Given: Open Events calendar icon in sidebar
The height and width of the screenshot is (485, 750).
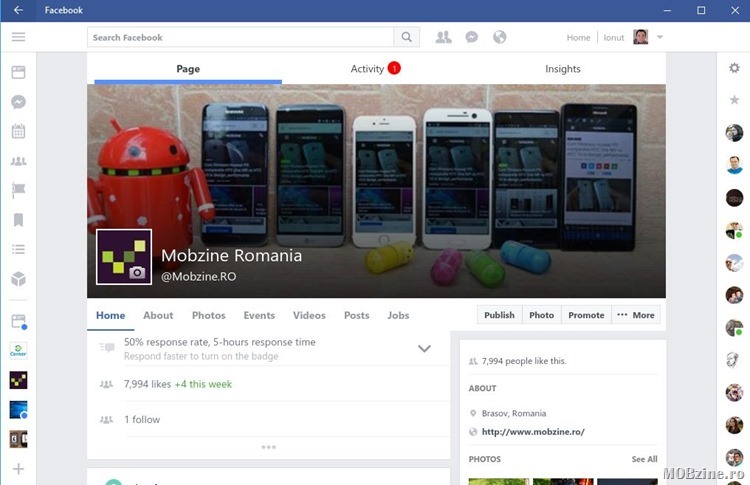Looking at the screenshot, I should 18,131.
